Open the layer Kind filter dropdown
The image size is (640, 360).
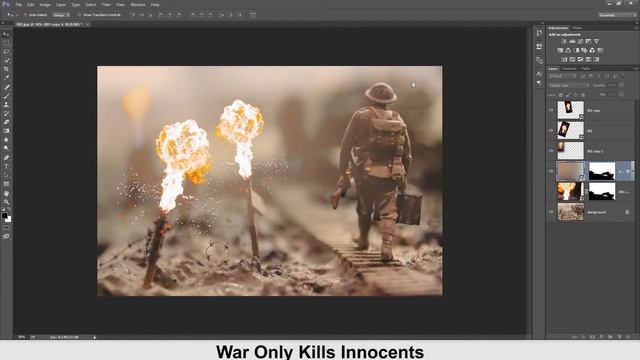click(x=562, y=76)
